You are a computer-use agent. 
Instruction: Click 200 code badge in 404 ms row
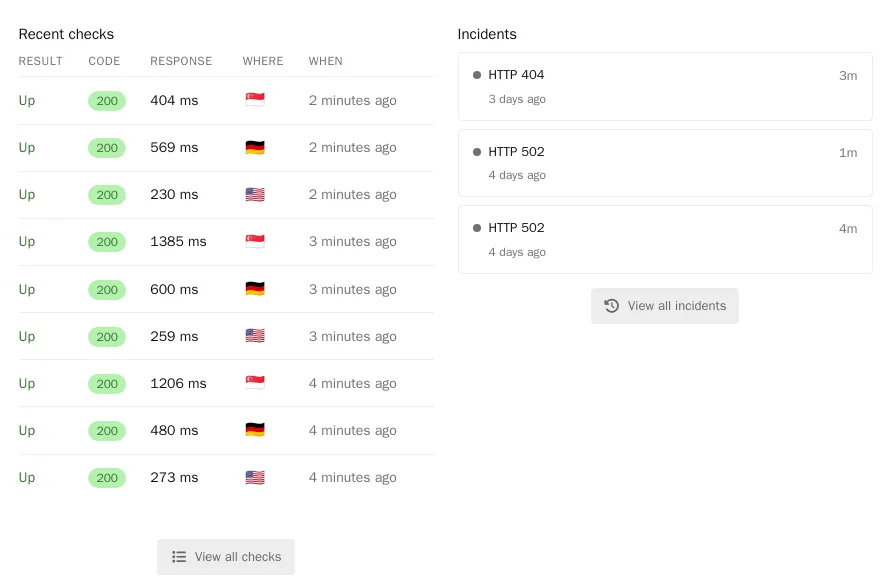107,101
